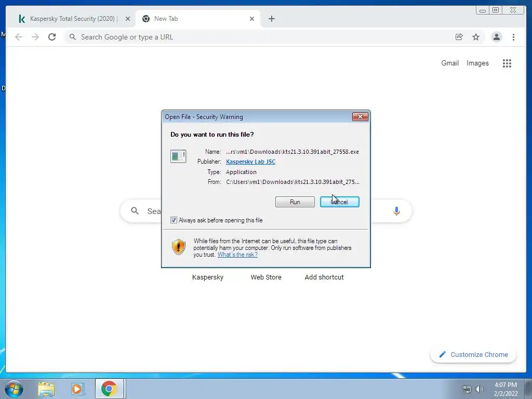Select the New Tab tab
Image resolution: width=532 pixels, height=399 pixels.
197,19
